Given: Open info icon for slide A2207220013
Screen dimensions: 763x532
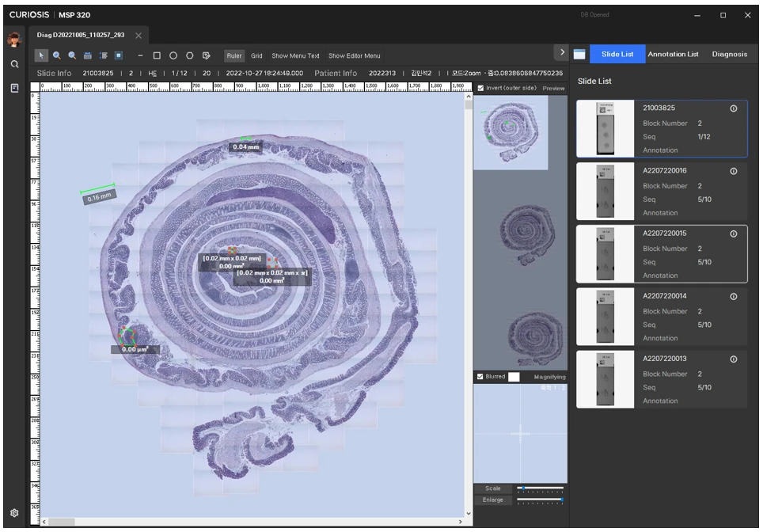Looking at the screenshot, I should point(733,359).
